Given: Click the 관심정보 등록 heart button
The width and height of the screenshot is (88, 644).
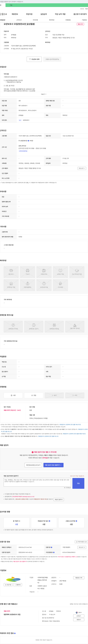Looking at the screenshot, I should tap(34, 59).
